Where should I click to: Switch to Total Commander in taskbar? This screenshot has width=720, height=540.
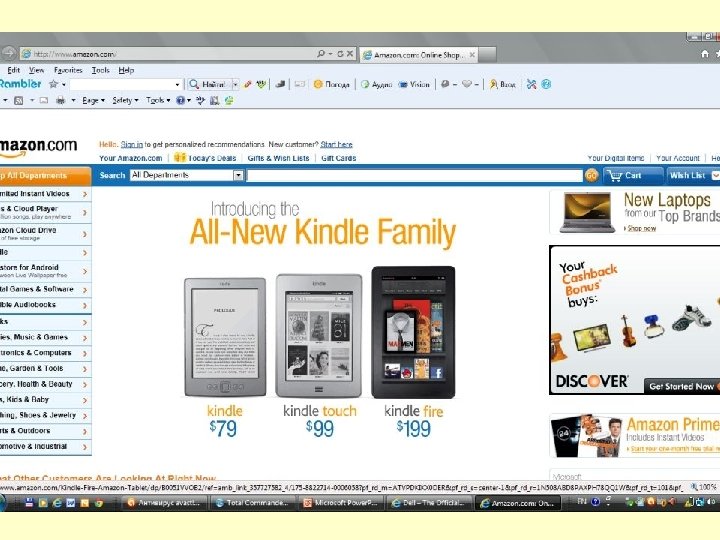pos(254,503)
